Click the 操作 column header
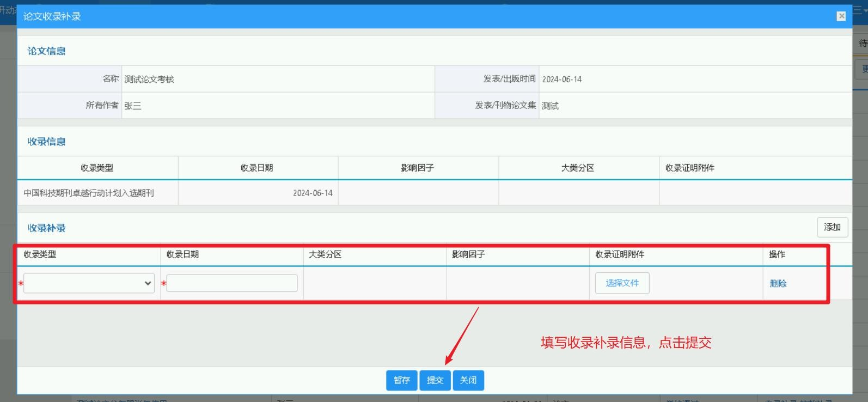 (x=777, y=254)
